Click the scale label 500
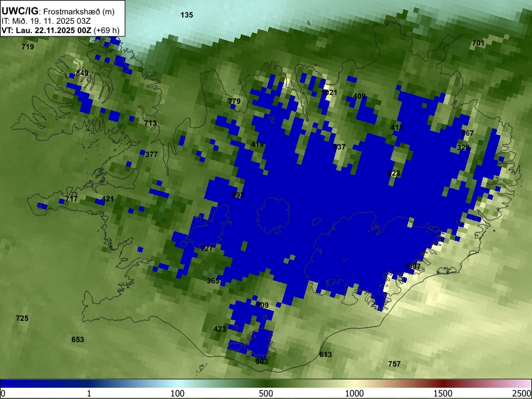Image resolution: width=532 pixels, height=399 pixels. click(266, 393)
